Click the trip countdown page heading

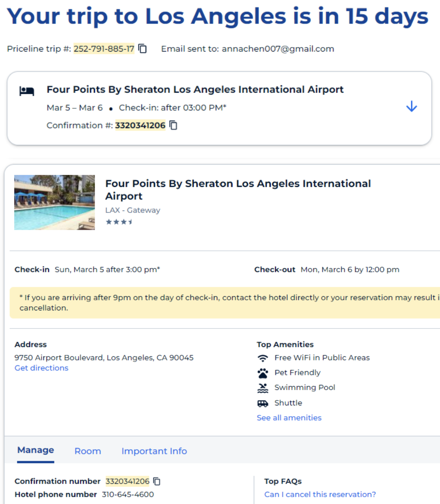click(x=218, y=17)
